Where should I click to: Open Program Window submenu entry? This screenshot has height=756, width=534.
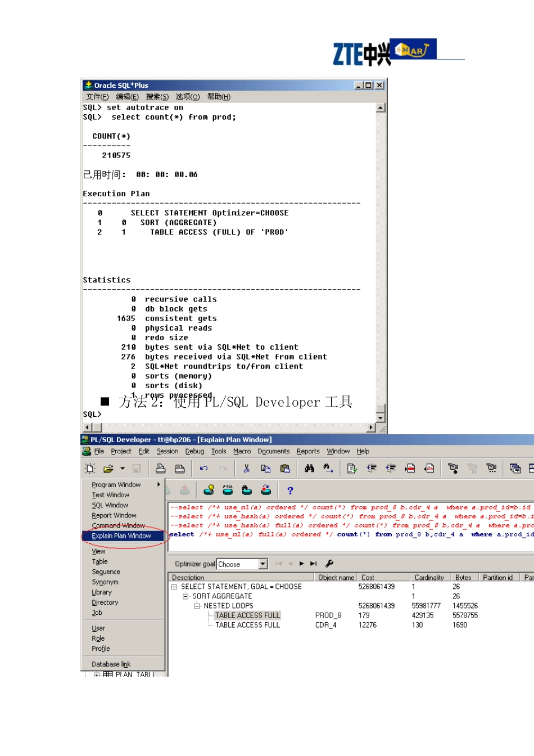(123, 485)
